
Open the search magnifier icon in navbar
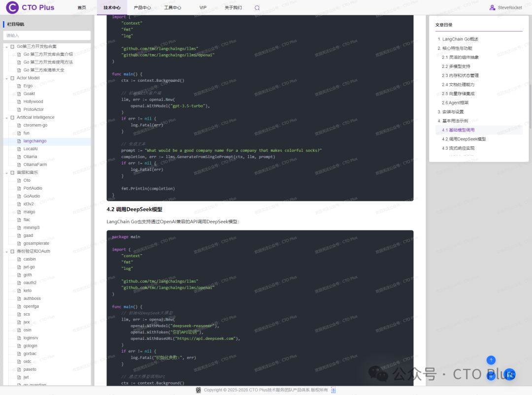(257, 8)
